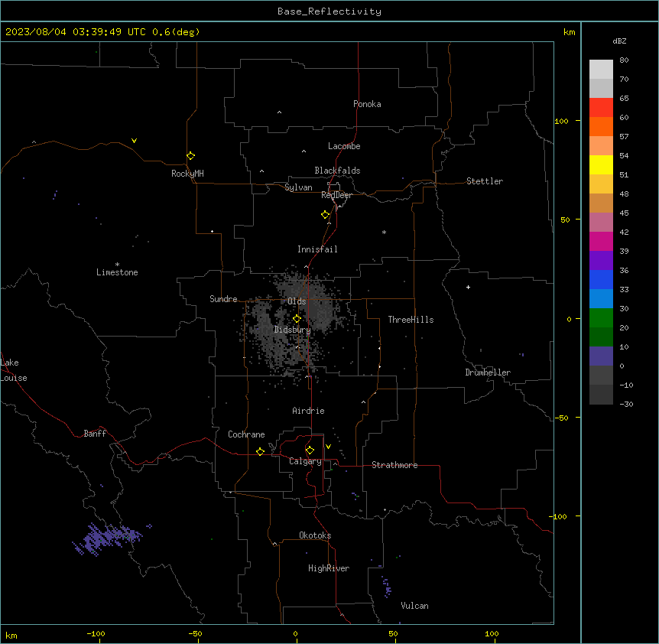
Task: Click the Cochrane label
Action: (x=246, y=434)
